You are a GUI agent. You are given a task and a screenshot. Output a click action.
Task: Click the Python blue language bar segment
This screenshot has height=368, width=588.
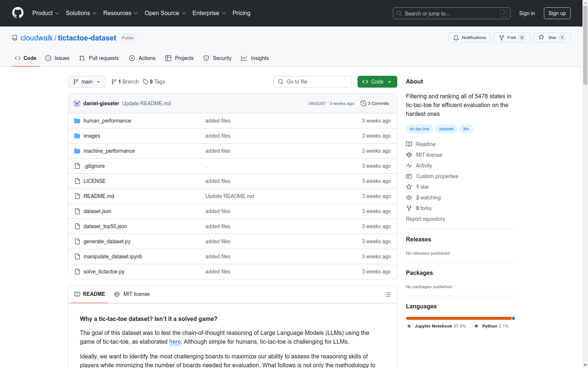click(x=513, y=318)
